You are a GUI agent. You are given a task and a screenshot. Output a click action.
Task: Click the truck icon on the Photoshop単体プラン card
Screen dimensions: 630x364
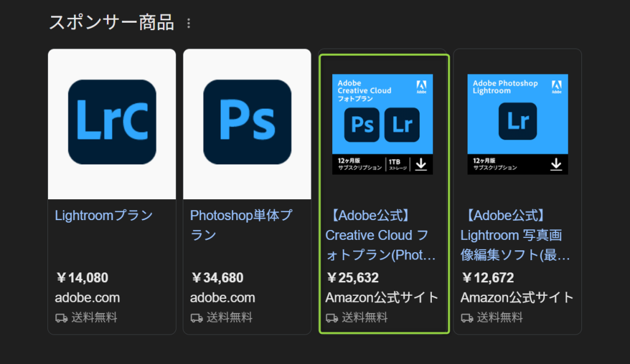[x=197, y=318]
